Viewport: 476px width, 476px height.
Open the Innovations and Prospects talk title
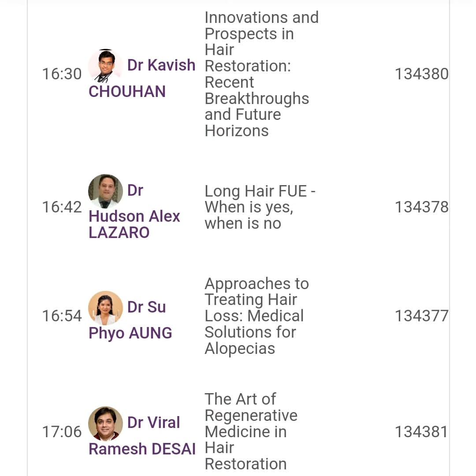coord(261,74)
